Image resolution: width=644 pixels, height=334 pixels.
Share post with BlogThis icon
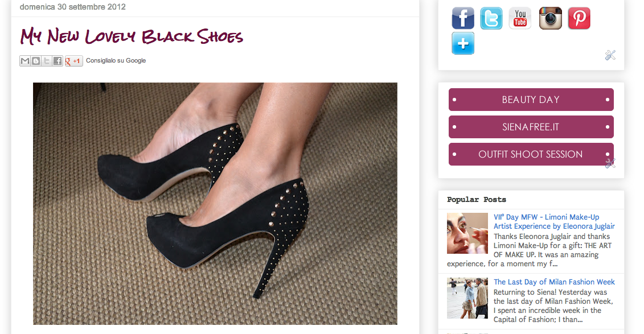point(36,61)
